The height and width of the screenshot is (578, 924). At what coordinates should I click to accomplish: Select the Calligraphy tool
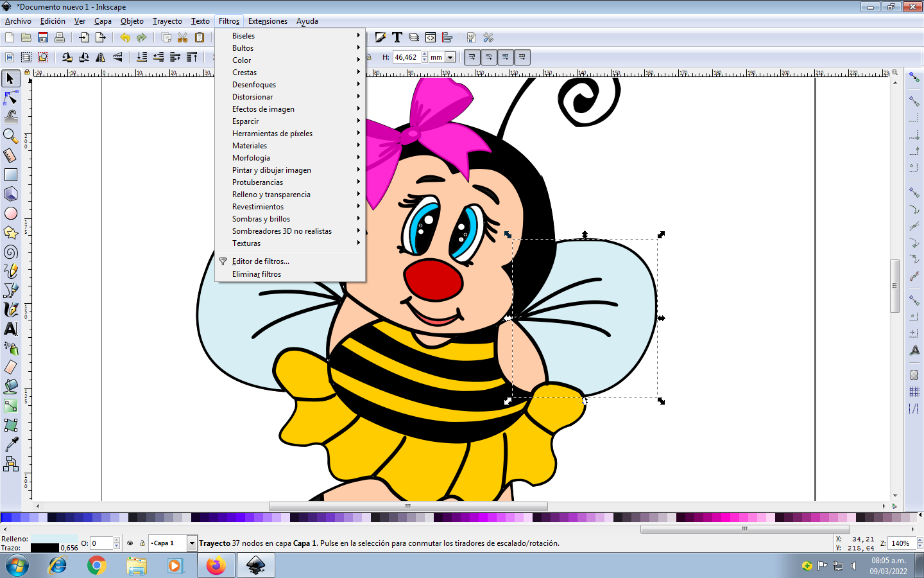click(10, 310)
